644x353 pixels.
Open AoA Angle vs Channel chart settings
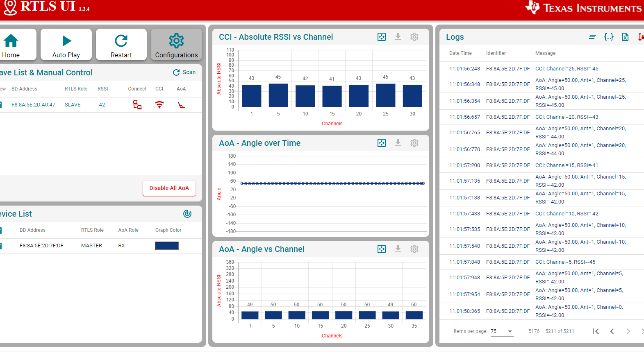(414, 249)
